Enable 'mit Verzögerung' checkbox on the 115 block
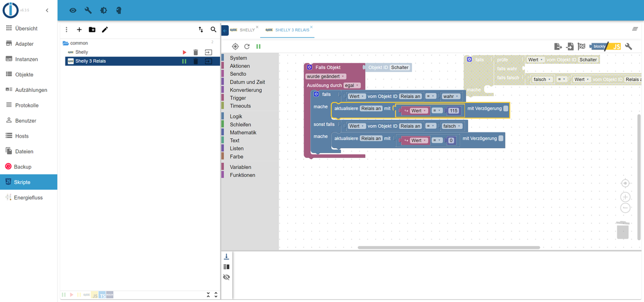This screenshot has height=302, width=644. coord(506,109)
